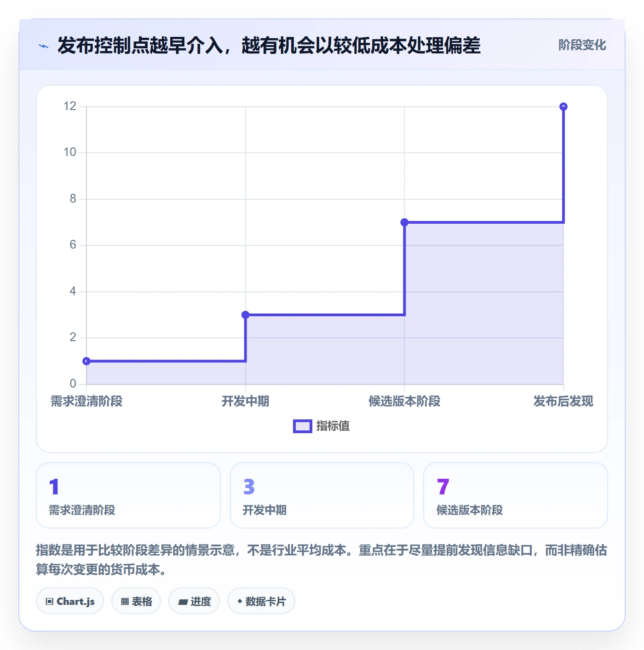This screenshot has width=644, height=650.
Task: Click the lightning icon beside the title
Action: click(44, 46)
